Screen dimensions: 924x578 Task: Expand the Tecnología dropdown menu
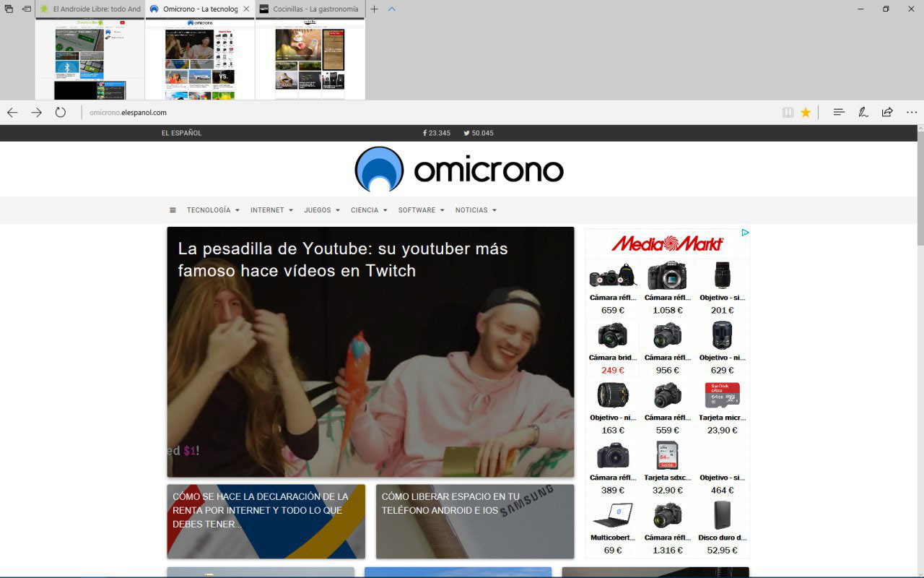pyautogui.click(x=213, y=210)
